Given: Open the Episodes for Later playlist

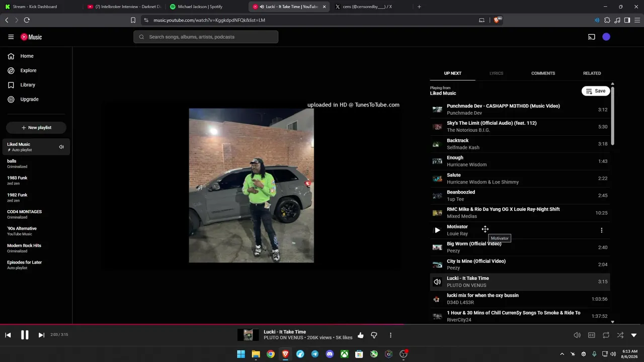Looking at the screenshot, I should pyautogui.click(x=36, y=264).
